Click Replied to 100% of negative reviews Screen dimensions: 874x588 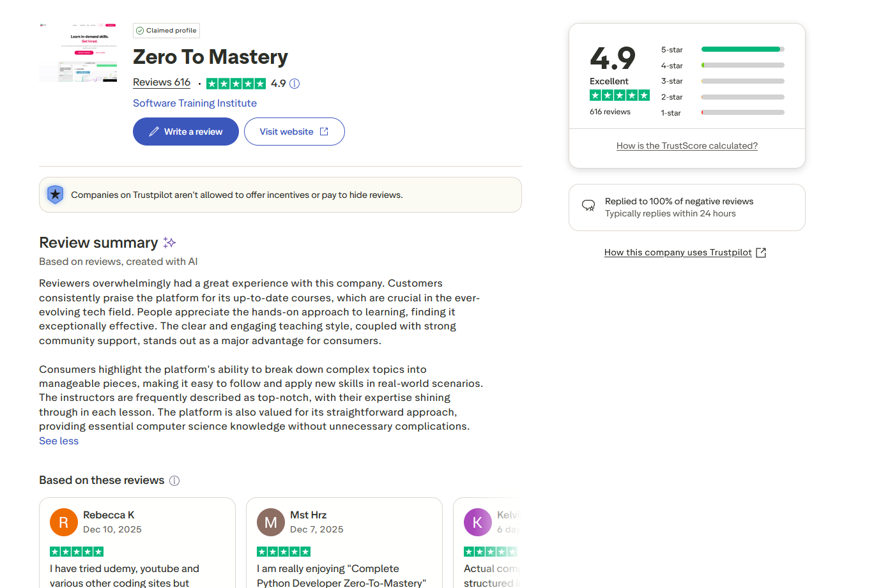click(x=679, y=201)
